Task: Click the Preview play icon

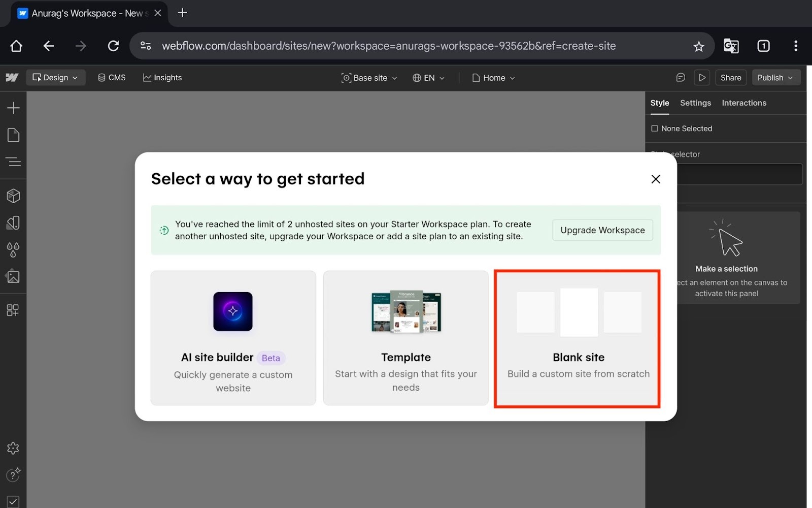Action: click(702, 78)
